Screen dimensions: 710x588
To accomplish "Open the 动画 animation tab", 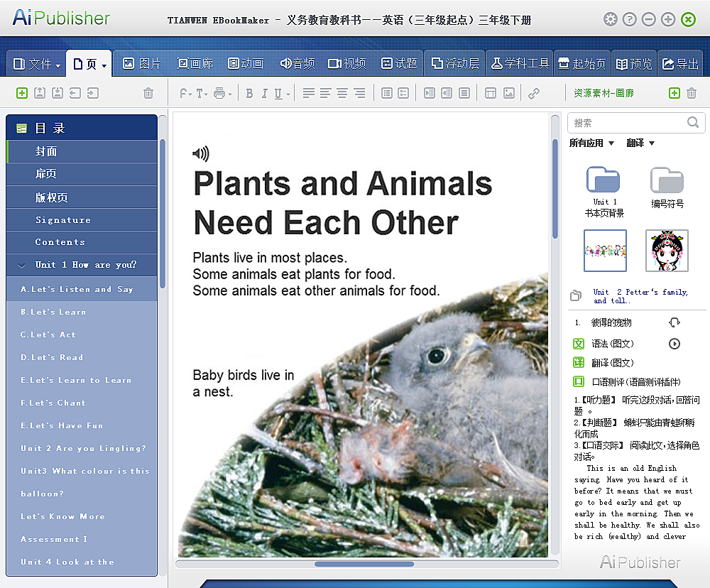I will pos(246,64).
